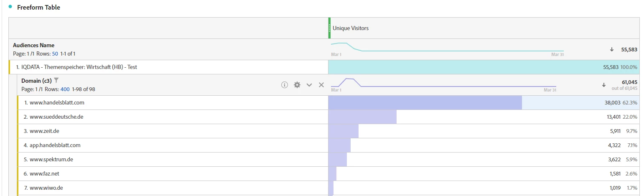The width and height of the screenshot is (644, 196).
Task: Click the 'Page: 1/1 Rows: 400 1-98 of 98' text
Action: tap(59, 89)
